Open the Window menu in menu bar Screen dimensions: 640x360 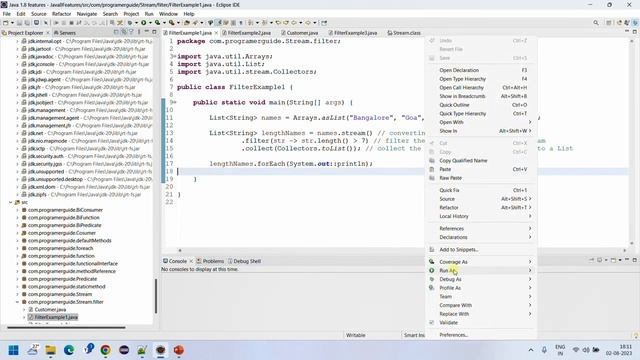(x=168, y=14)
